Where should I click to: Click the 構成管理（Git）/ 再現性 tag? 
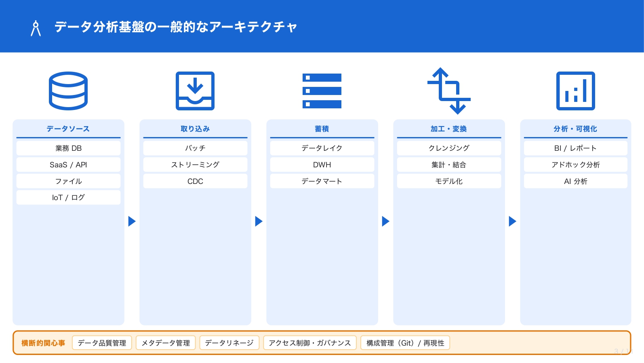[x=405, y=343]
